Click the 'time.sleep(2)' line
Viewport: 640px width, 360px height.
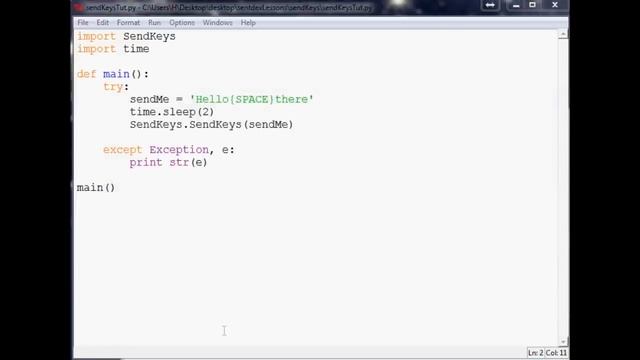coord(172,112)
